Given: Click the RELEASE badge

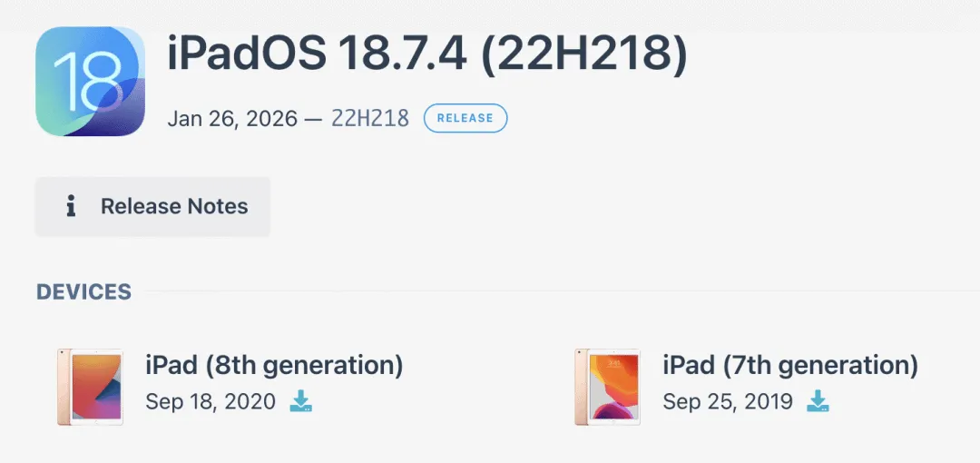Looking at the screenshot, I should click(x=465, y=118).
